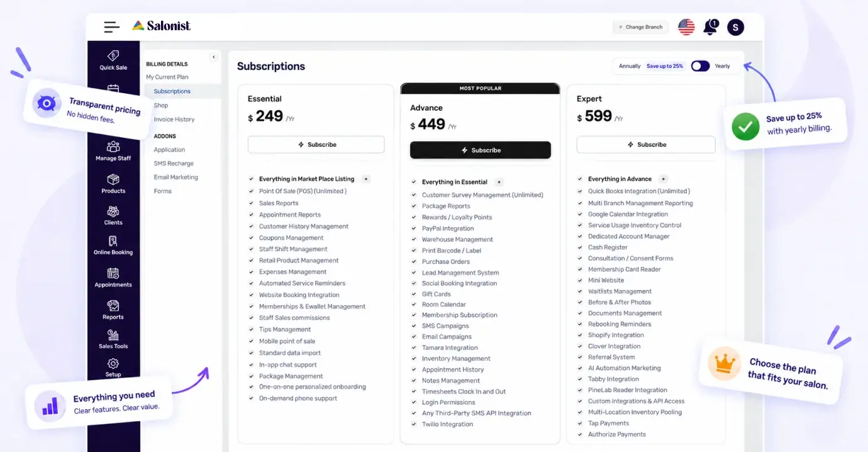Click 'Shopify Integration' text
The image size is (868, 452).
[616, 335]
